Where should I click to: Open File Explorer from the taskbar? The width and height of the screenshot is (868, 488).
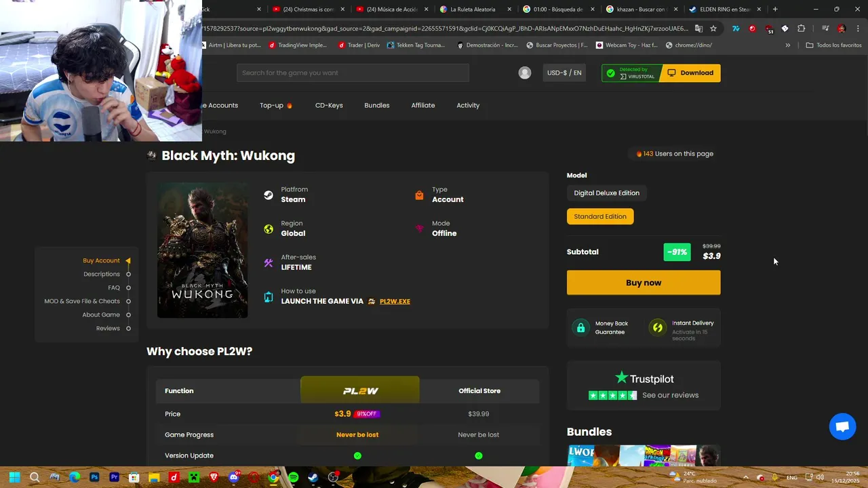(154, 477)
